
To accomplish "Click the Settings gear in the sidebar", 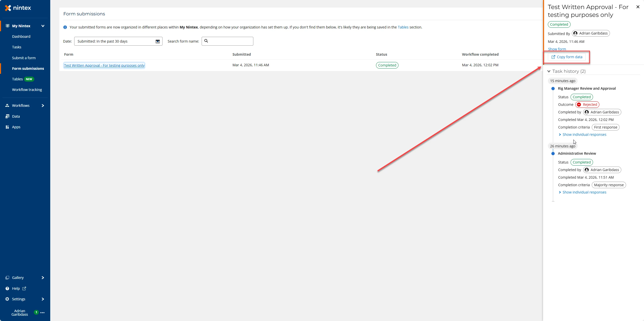I will [x=7, y=299].
